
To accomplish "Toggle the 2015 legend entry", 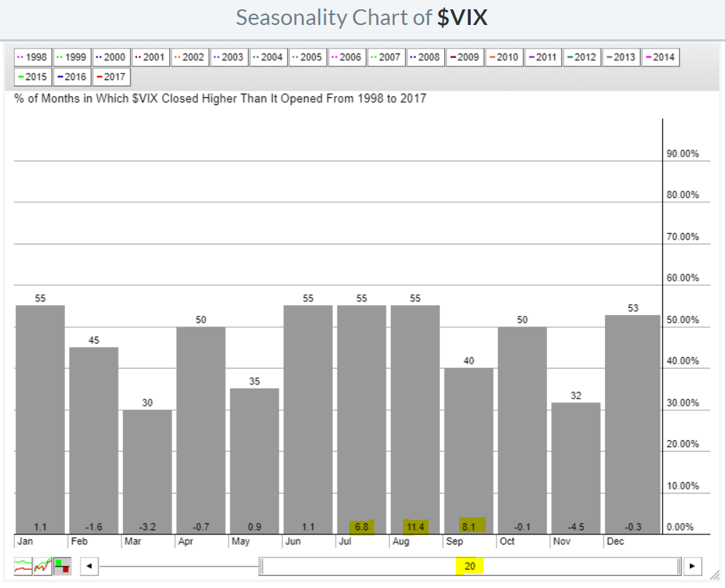I will pyautogui.click(x=33, y=76).
